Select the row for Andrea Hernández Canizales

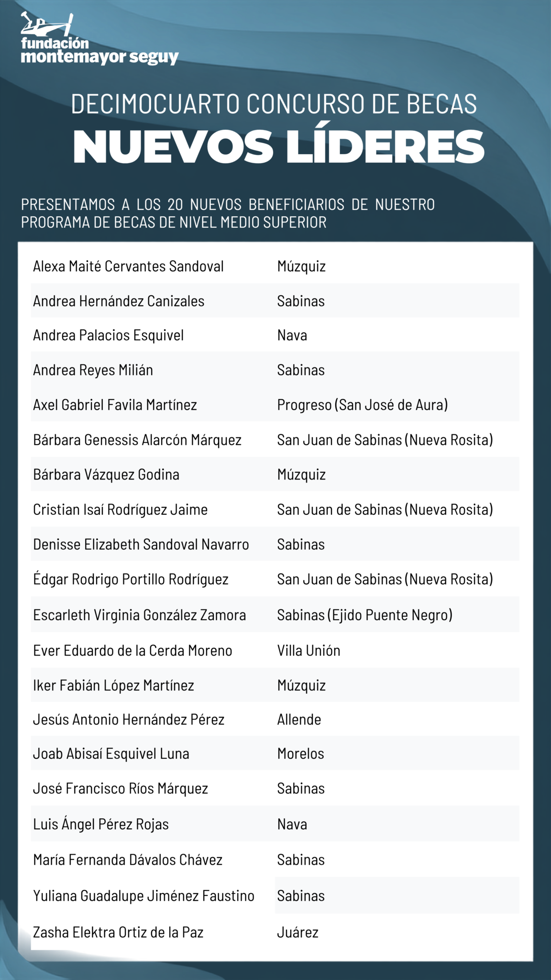click(275, 301)
